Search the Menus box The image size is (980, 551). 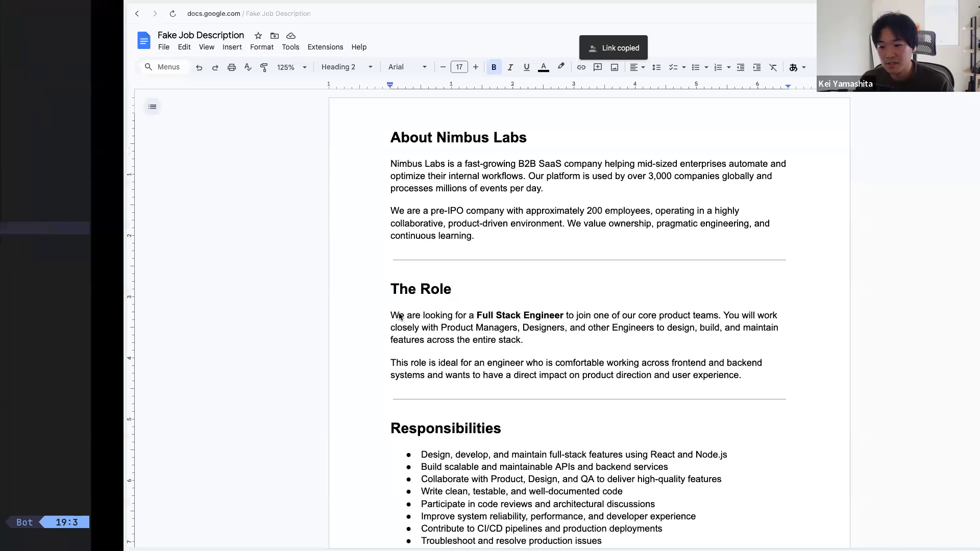pos(163,67)
